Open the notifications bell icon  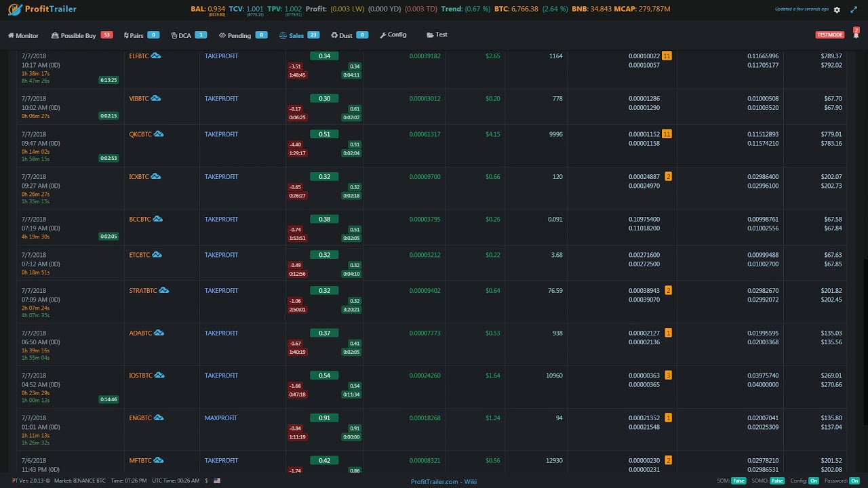(856, 35)
